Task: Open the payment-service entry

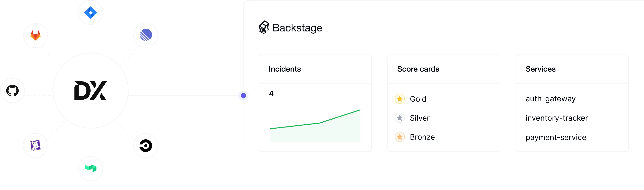Action: coord(556,138)
